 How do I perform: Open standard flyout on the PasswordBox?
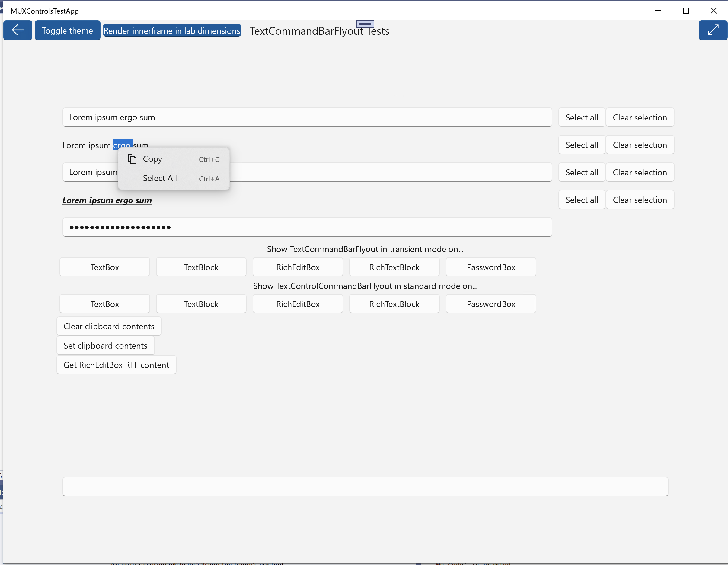pos(491,304)
